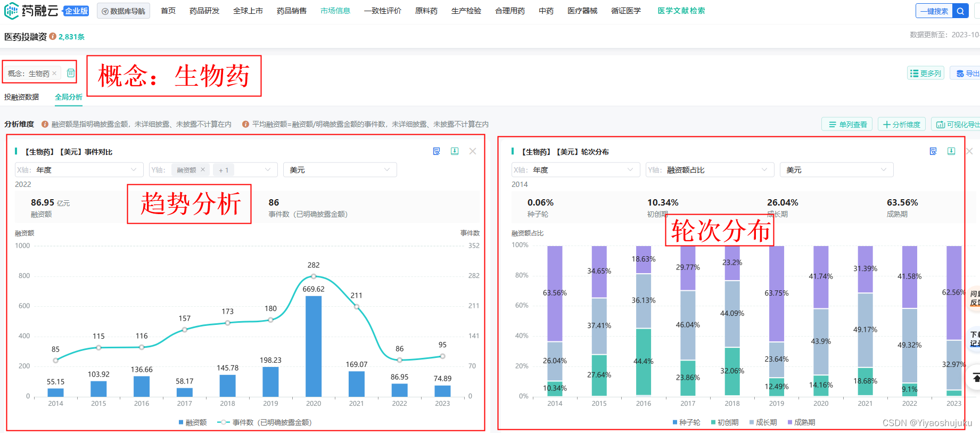980x433 pixels.
Task: Open 市场信息 menu
Action: tap(335, 11)
